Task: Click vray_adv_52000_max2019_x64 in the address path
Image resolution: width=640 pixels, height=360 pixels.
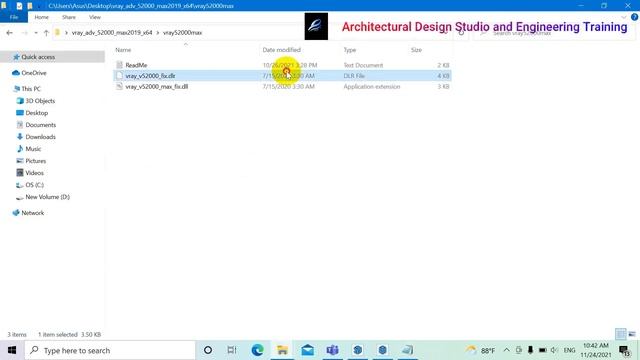Action: pos(112,33)
